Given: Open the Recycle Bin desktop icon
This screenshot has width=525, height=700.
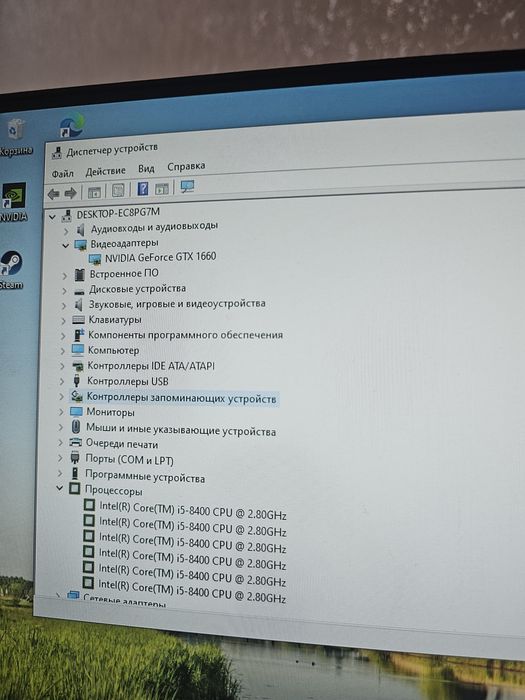Looking at the screenshot, I should 15,136.
